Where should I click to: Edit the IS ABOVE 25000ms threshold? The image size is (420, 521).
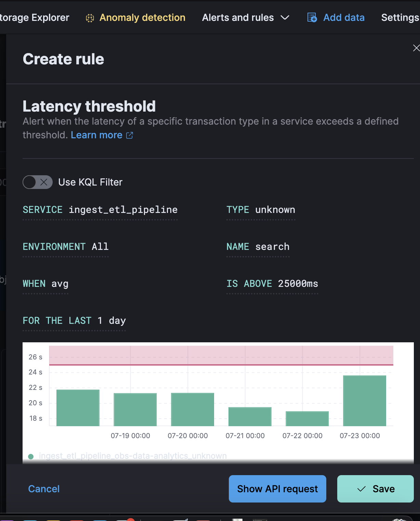point(272,284)
